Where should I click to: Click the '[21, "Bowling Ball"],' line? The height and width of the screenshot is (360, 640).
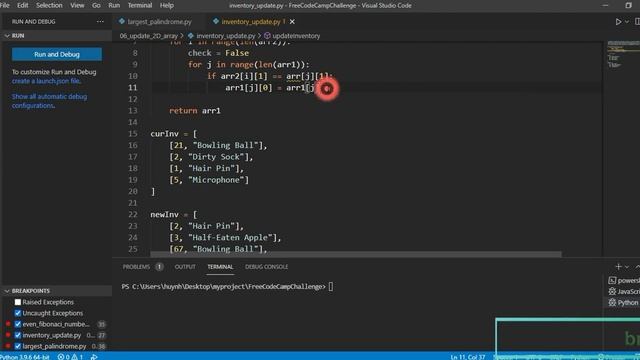tap(218, 145)
